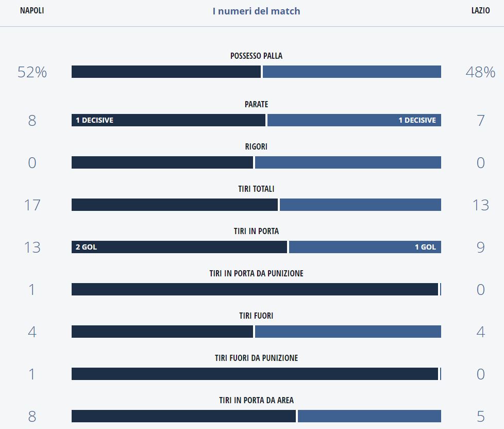Click the RIGORI stat label
This screenshot has width=504, height=429.
(256, 146)
